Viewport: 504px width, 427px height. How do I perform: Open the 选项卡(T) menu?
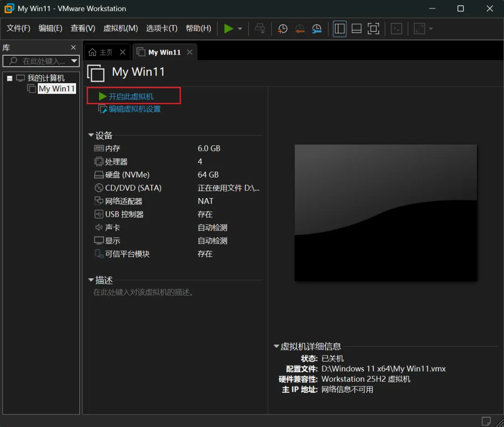(x=161, y=28)
